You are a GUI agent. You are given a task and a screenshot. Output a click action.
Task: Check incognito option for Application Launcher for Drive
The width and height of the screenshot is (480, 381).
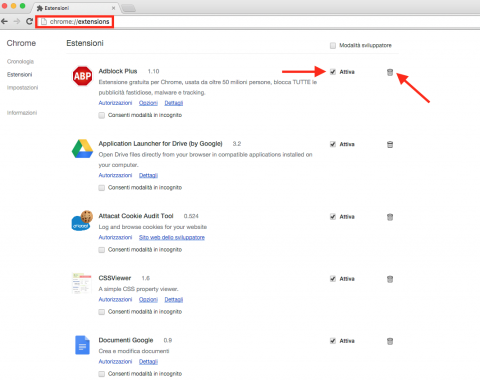pyautogui.click(x=102, y=188)
